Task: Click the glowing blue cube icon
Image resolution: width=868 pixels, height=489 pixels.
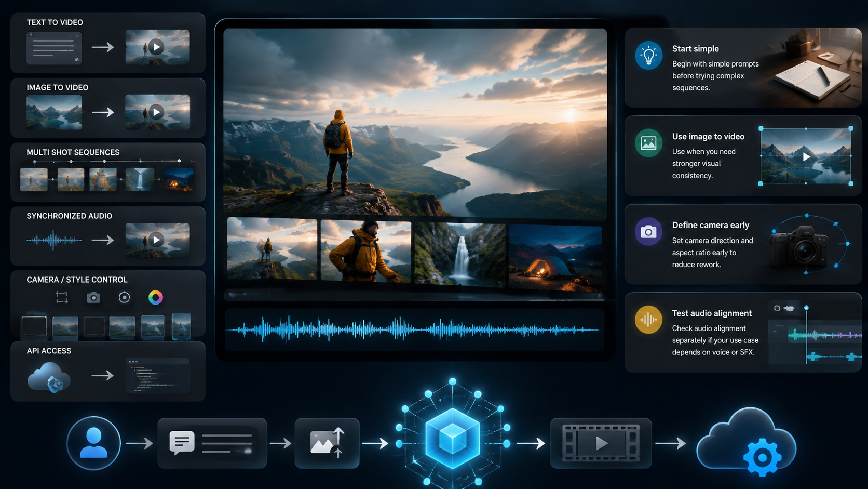Action: pyautogui.click(x=453, y=439)
